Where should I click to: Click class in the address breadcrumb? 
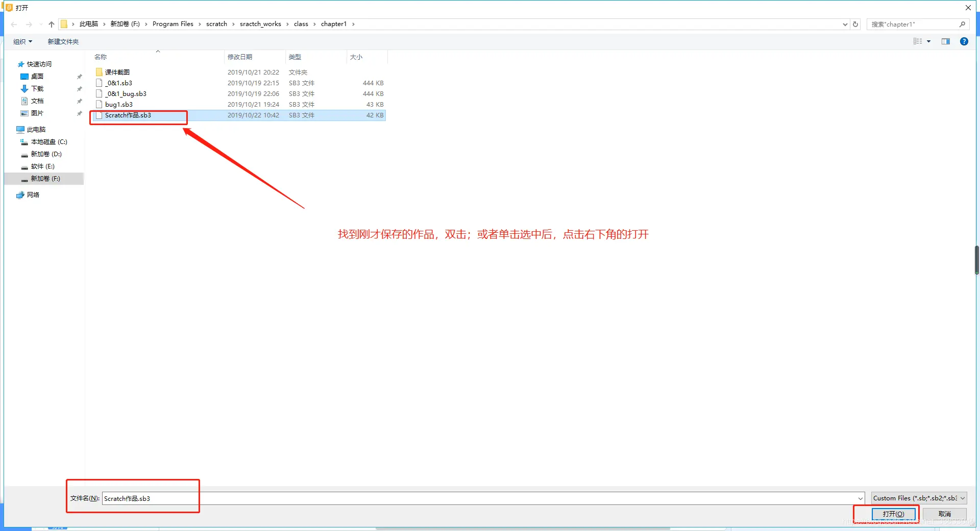pyautogui.click(x=301, y=24)
